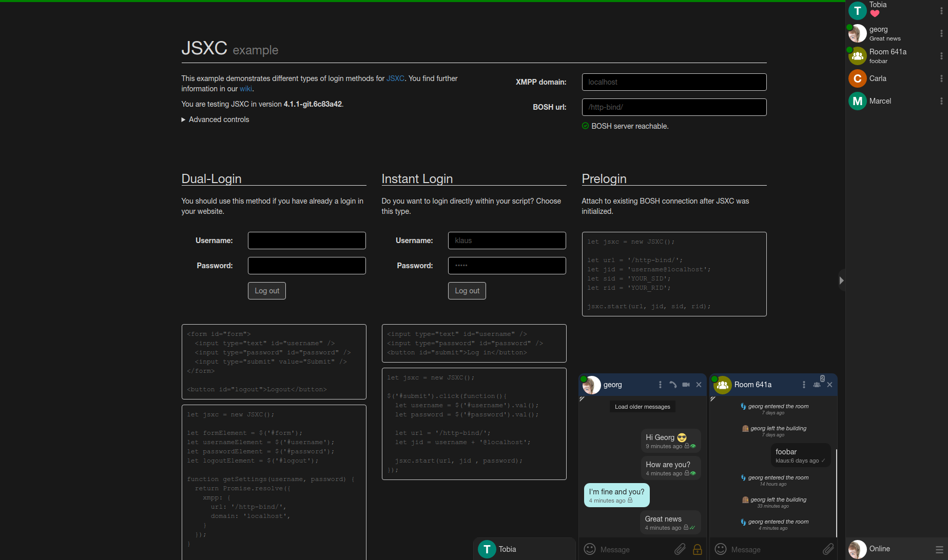Click the resize handle of Room 641a chat
948x560 pixels.
[x=713, y=399]
